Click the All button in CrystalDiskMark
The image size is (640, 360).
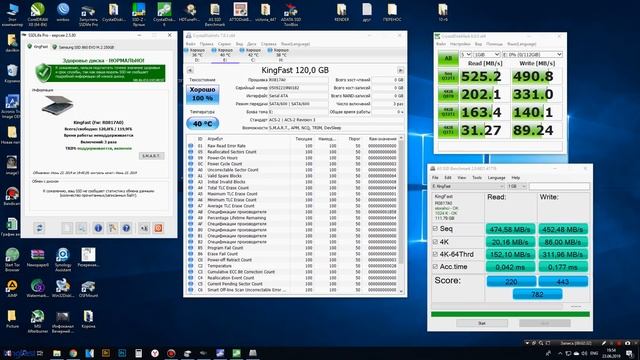pos(448,58)
